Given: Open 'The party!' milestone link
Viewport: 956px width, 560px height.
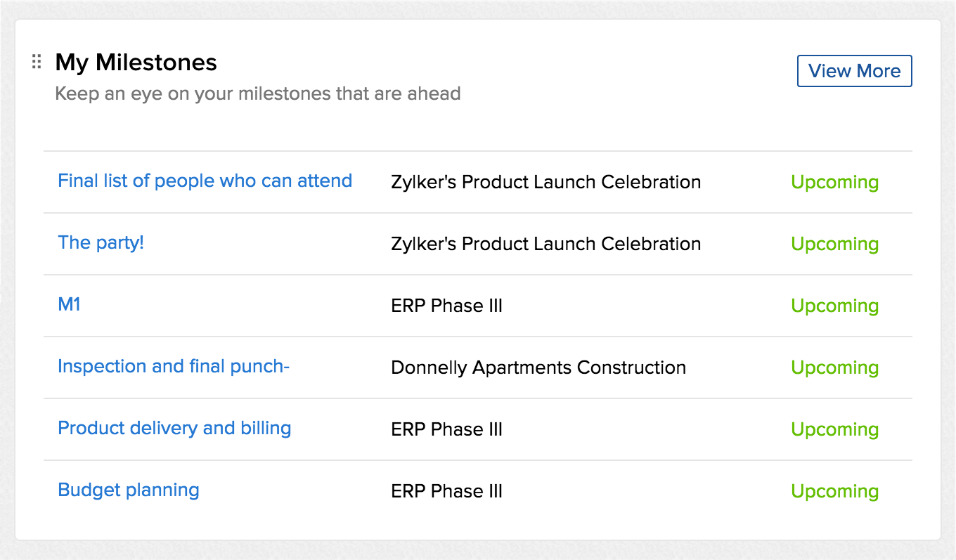Looking at the screenshot, I should 101,243.
